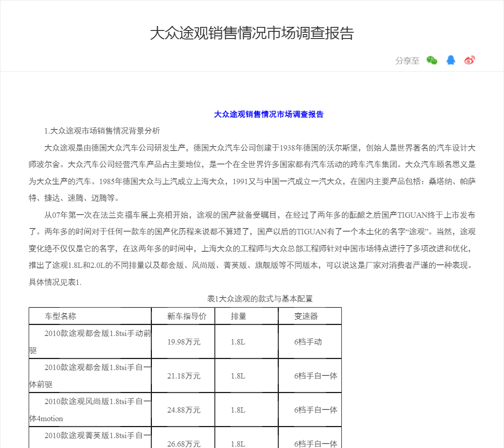Click the 19.98万元 price cell
The image size is (504, 448).
[x=183, y=342]
